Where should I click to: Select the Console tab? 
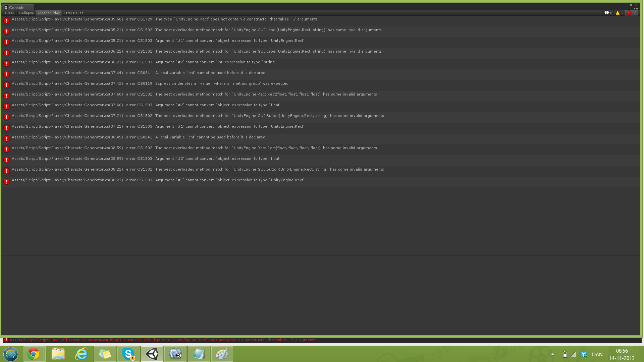(x=16, y=7)
